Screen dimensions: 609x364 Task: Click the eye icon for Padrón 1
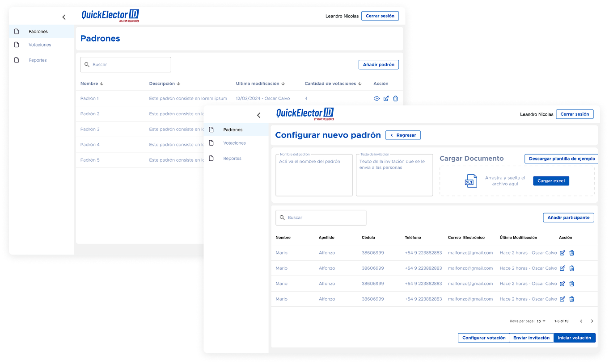376,99
